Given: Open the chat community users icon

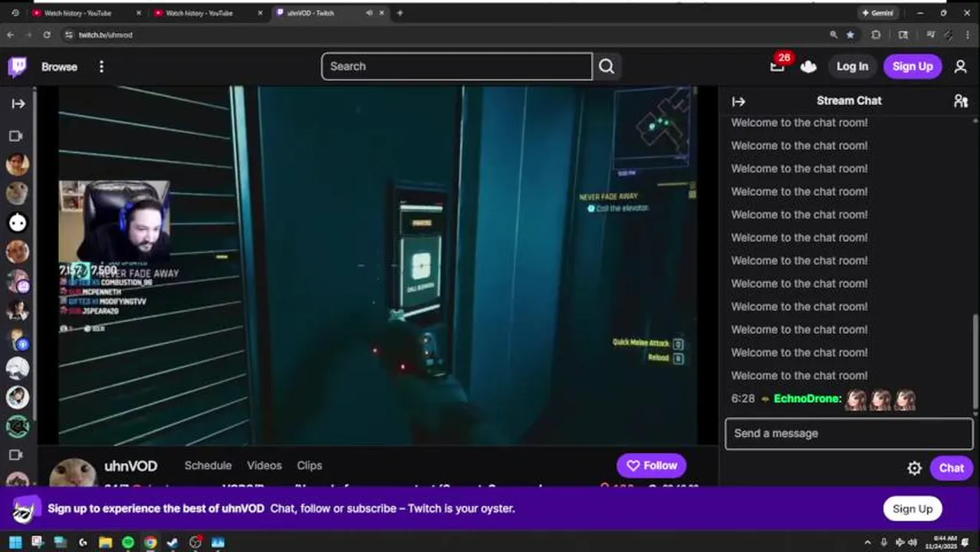Looking at the screenshot, I should 960,101.
